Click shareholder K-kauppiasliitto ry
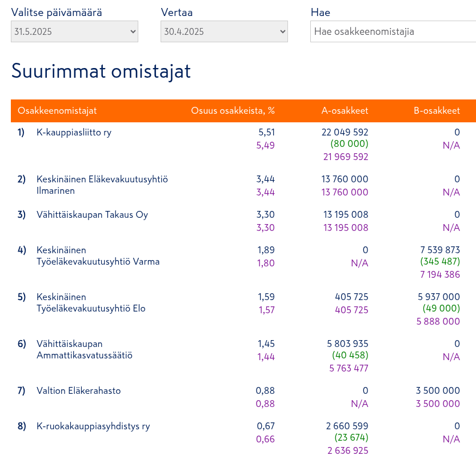Screen dimensions: 476x463 coord(74,133)
